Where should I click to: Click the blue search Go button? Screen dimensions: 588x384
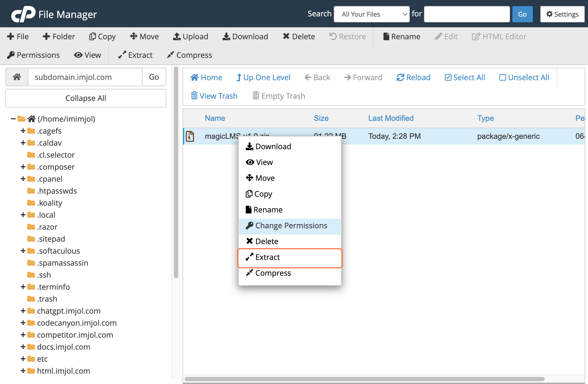pyautogui.click(x=522, y=14)
